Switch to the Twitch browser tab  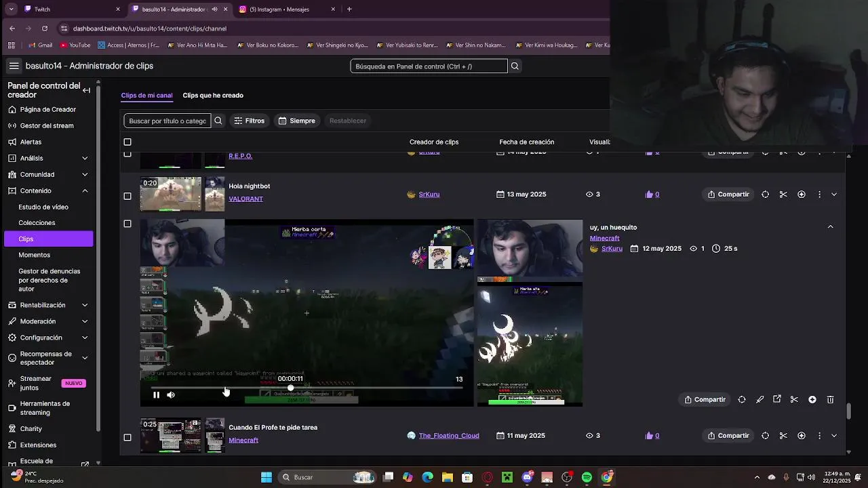tap(71, 9)
